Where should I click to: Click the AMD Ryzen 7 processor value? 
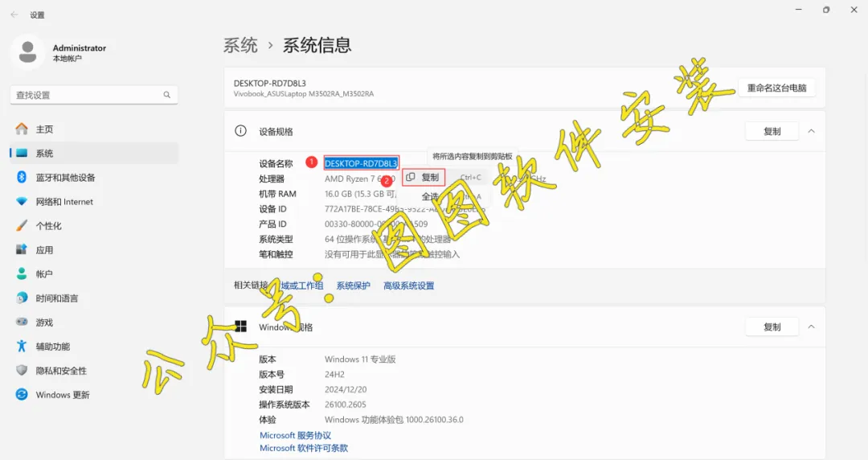(x=360, y=179)
